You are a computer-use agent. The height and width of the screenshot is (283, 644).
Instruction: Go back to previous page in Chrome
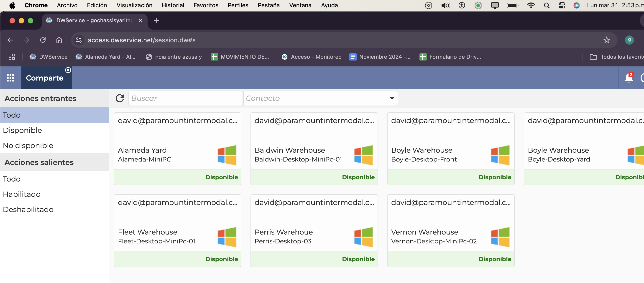(x=10, y=40)
